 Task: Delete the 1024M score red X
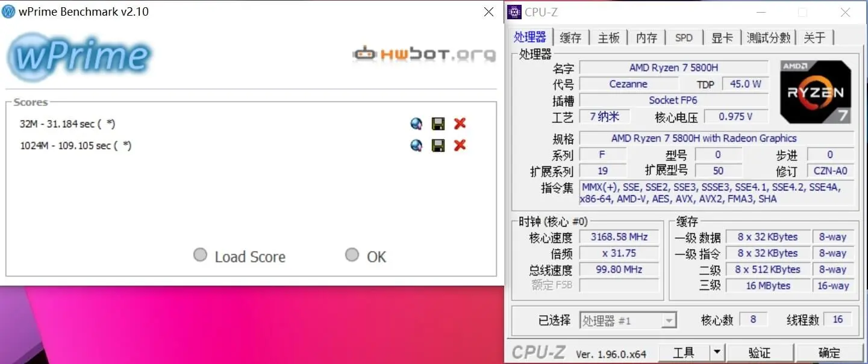tap(460, 145)
